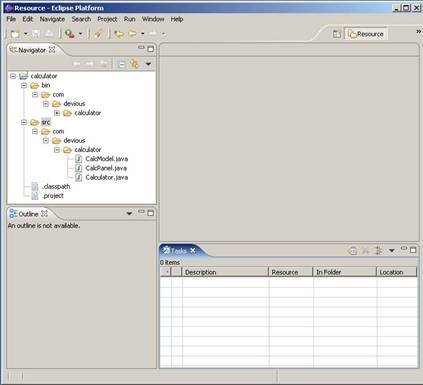423x385 pixels.
Task: Click the Print toolbar icon
Action: (x=49, y=34)
